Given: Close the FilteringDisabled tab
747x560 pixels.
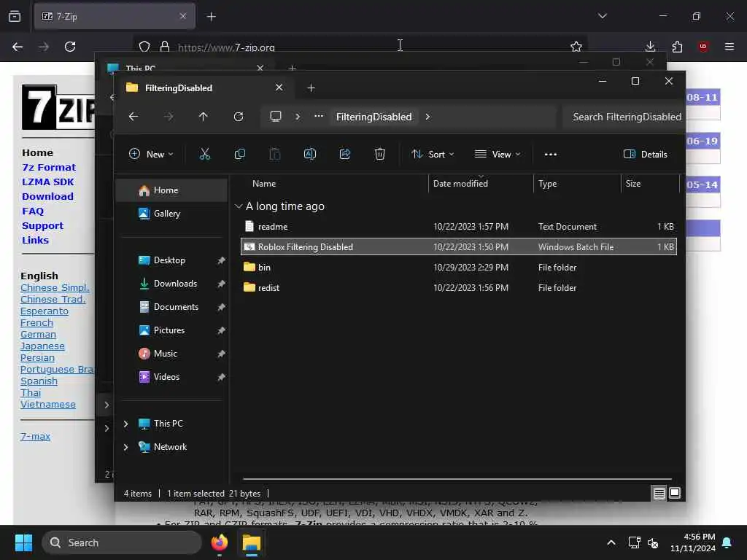Looking at the screenshot, I should point(279,87).
